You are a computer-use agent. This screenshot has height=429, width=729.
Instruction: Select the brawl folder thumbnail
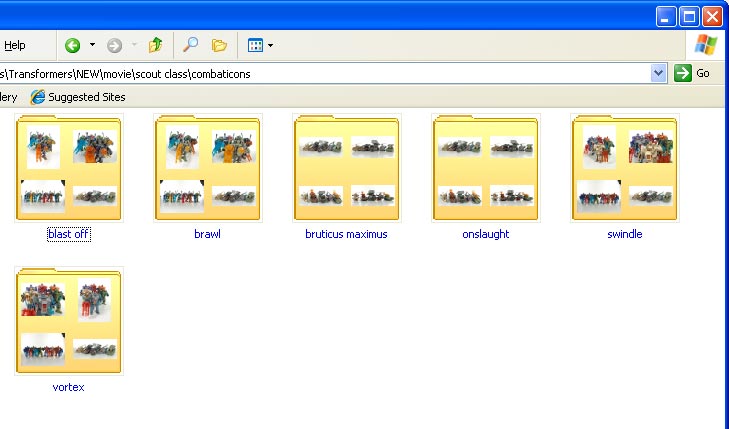[x=207, y=169]
